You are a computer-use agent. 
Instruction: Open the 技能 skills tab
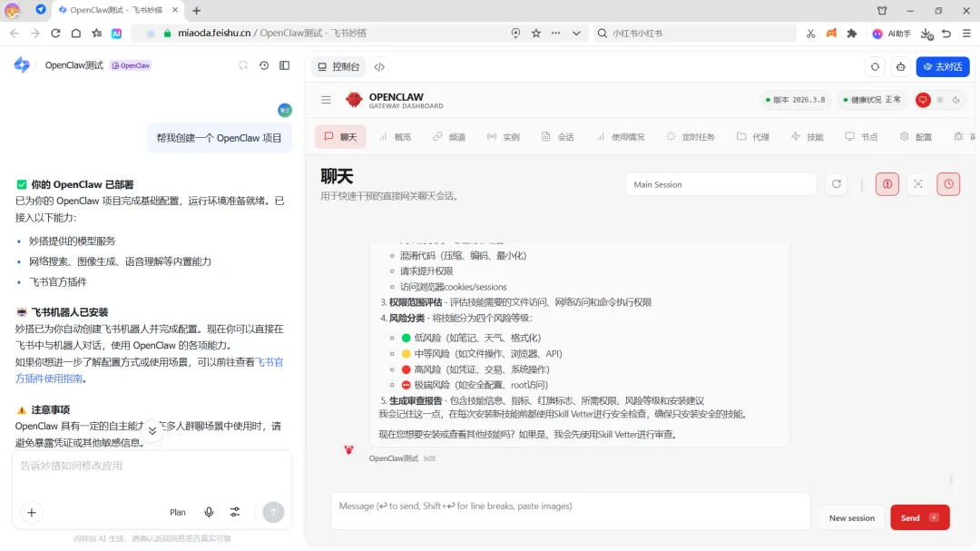(807, 137)
